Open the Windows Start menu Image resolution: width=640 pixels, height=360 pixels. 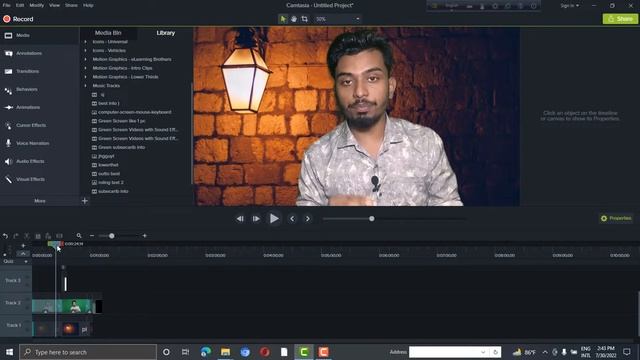(9, 352)
